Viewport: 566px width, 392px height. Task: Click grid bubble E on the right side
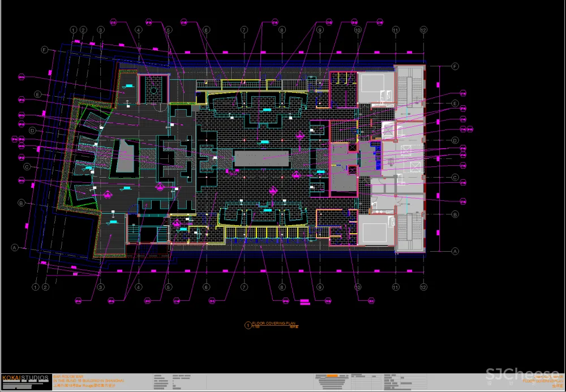coord(454,104)
